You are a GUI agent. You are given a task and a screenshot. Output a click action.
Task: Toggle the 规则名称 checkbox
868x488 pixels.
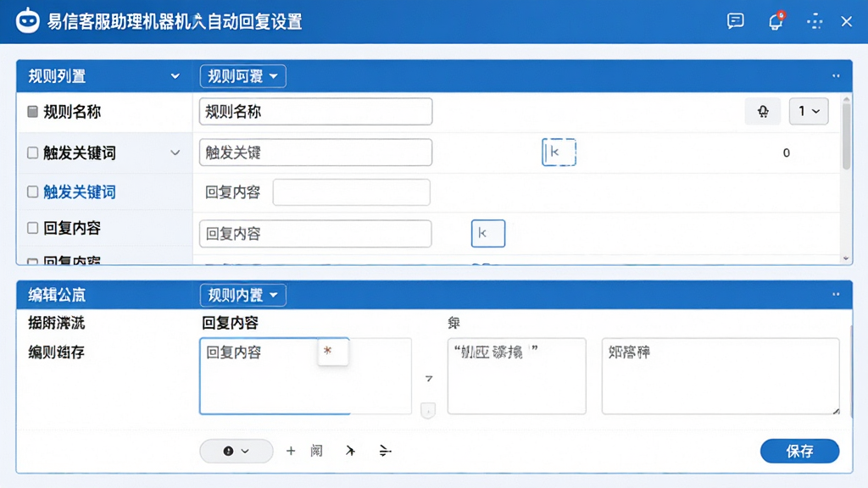click(x=33, y=112)
